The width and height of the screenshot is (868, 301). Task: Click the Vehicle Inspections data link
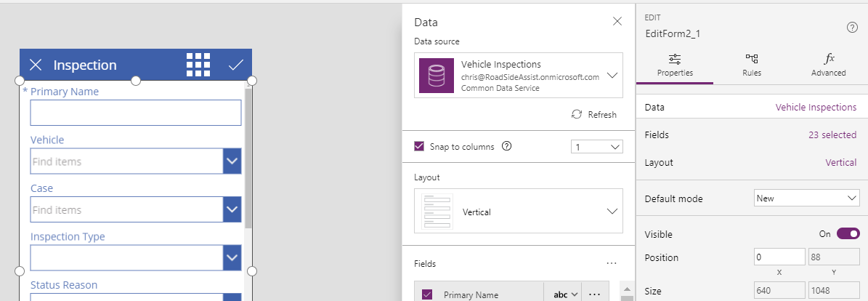point(816,108)
